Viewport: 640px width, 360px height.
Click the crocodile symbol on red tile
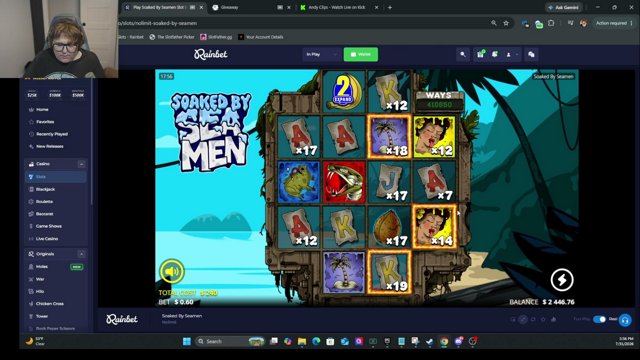(344, 182)
